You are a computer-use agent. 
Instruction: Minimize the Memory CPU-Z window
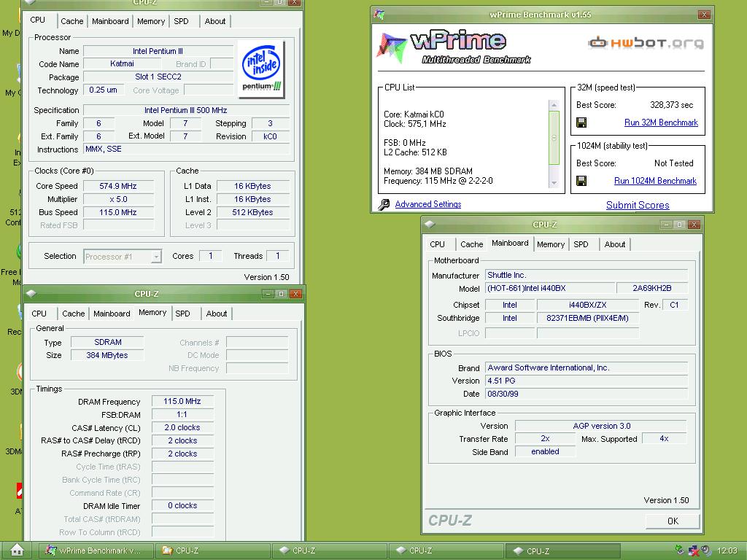point(268,294)
